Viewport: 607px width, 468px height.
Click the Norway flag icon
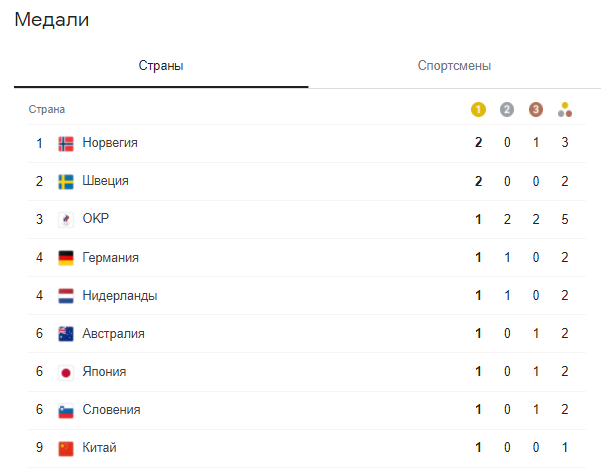pos(66,143)
